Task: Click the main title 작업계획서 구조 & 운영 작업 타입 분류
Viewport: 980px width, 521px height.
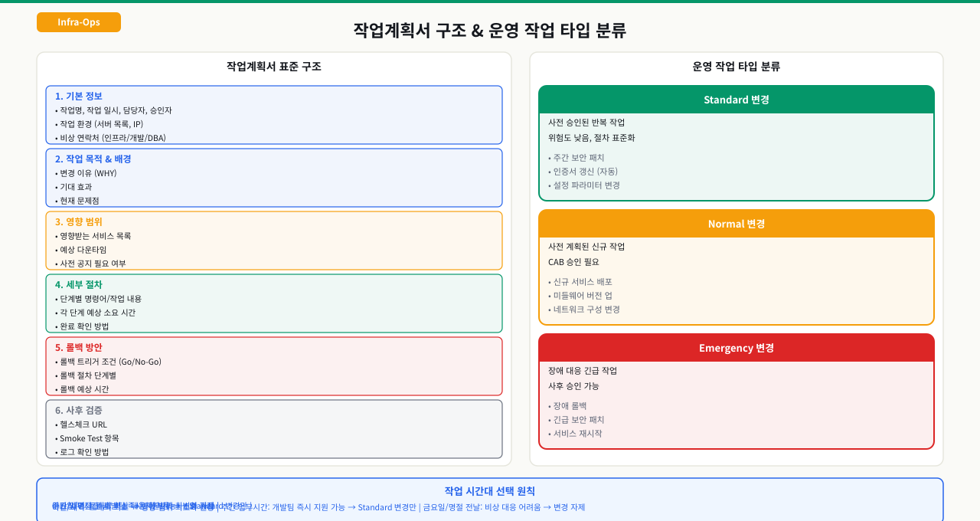Action: [490, 31]
